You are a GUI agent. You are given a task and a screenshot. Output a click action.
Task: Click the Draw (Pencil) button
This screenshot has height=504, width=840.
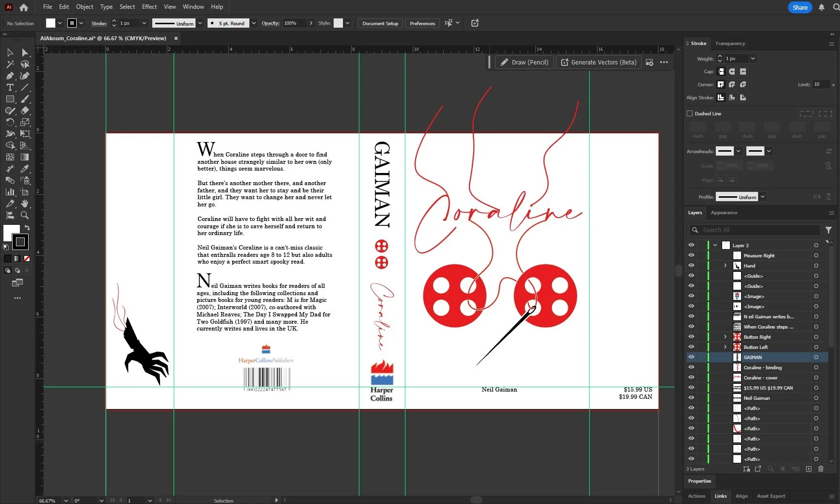tap(525, 63)
